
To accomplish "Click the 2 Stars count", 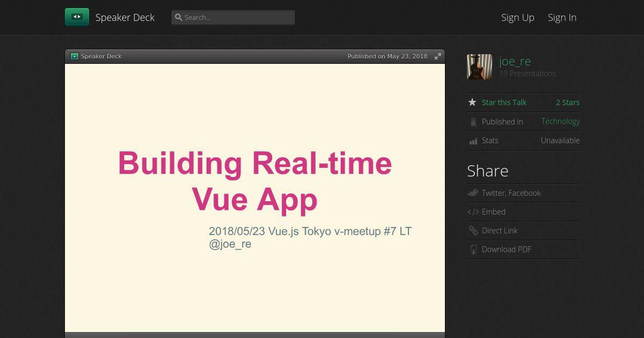I will (568, 102).
